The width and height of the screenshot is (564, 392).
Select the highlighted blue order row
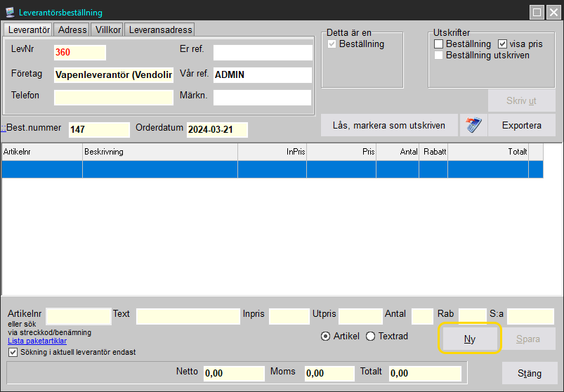272,169
